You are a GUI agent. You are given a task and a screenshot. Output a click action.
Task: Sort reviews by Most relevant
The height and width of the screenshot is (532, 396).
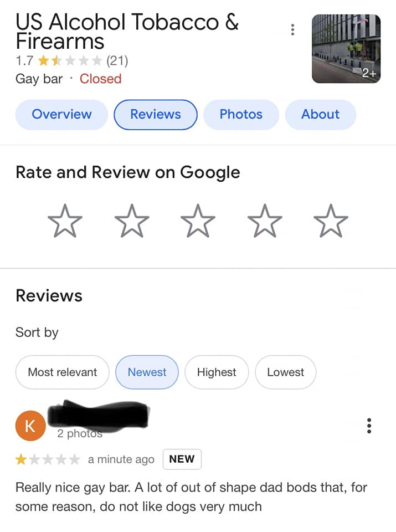pos(63,372)
